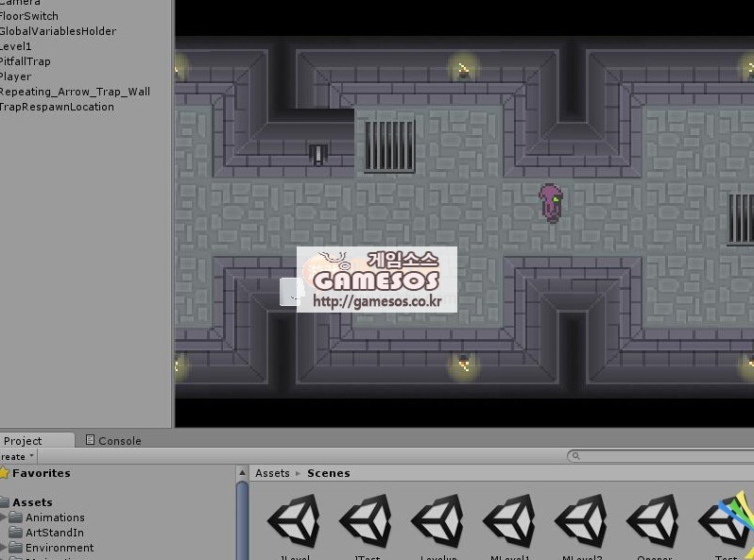
Task: Click the Favorites heading label
Action: click(42, 473)
